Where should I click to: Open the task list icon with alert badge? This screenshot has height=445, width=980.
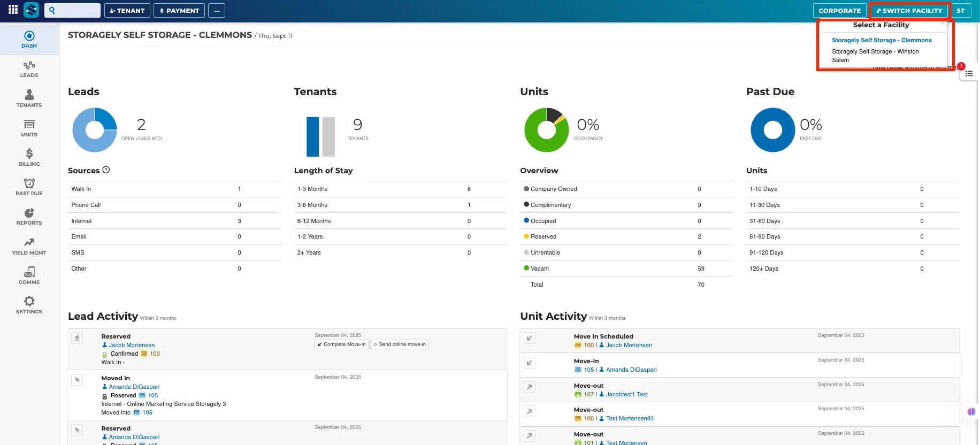click(969, 73)
